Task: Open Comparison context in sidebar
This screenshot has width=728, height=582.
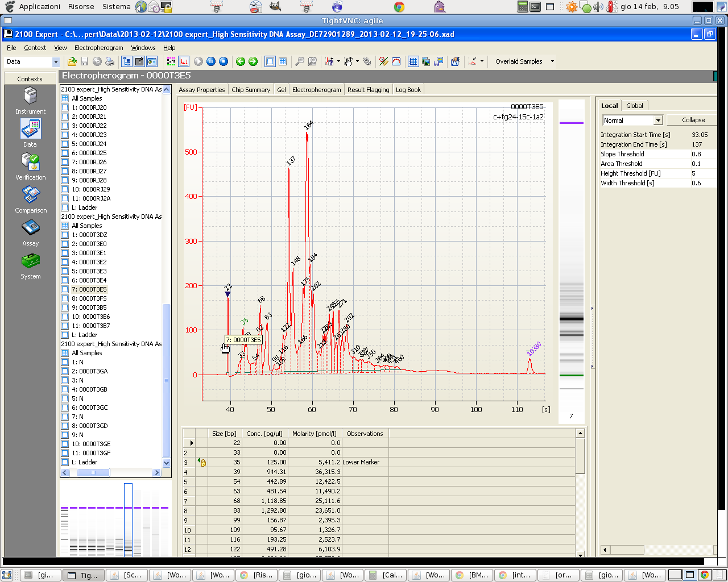Action: (x=31, y=199)
